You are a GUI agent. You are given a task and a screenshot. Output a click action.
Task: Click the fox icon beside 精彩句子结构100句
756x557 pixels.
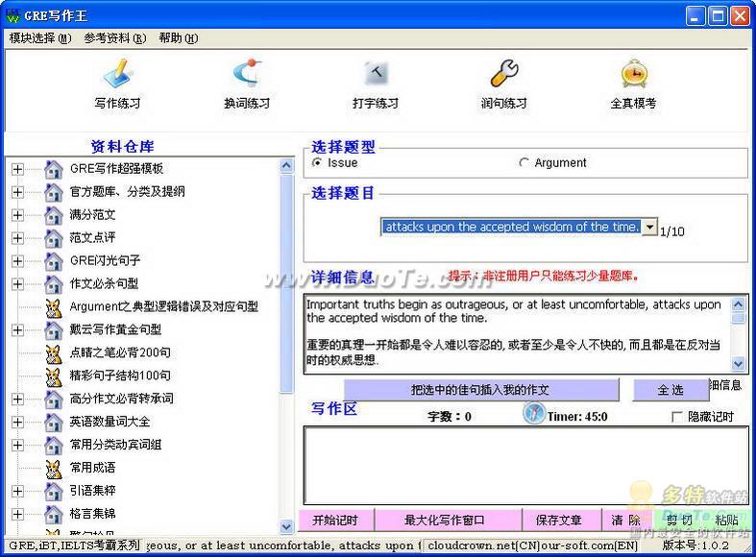[54, 376]
